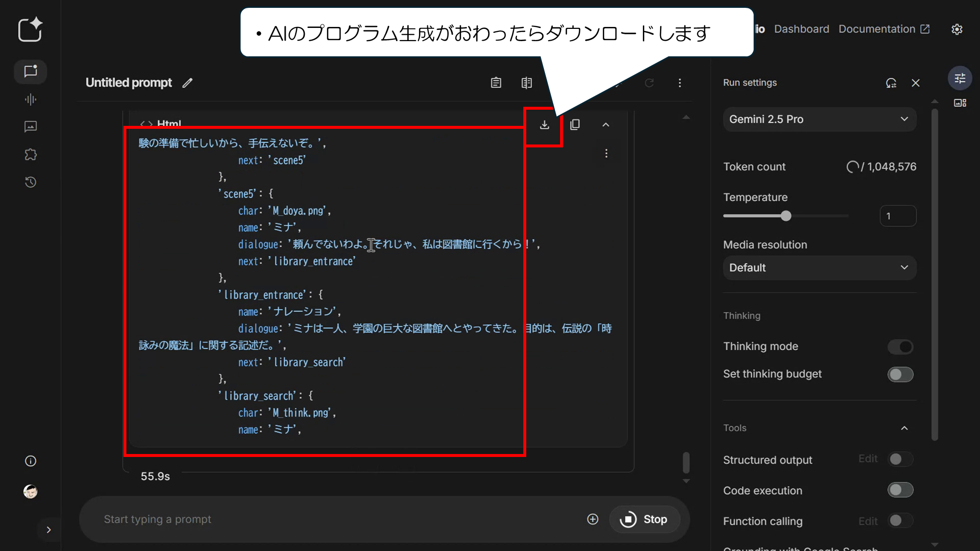Stop the running generation

click(644, 520)
